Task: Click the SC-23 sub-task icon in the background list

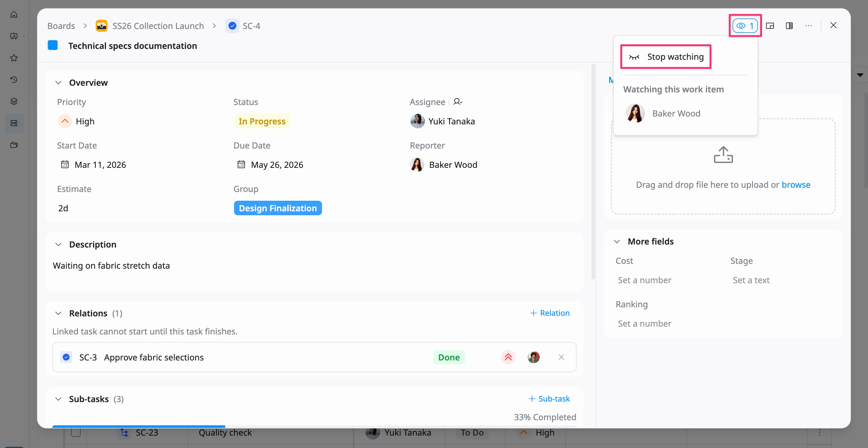Action: 124,433
